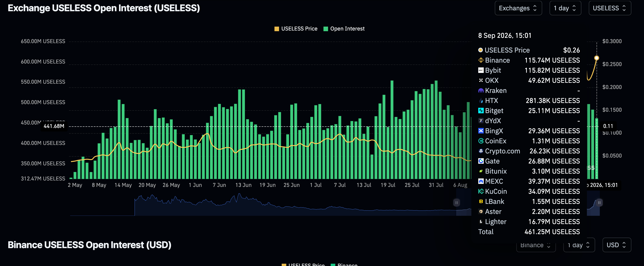Click the Gate icon in the tooltip
Viewport: 644px width, 266px height.
(481, 161)
